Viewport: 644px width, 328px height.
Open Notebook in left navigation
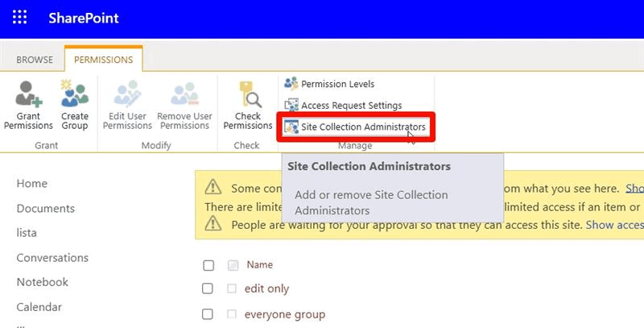[x=43, y=282]
